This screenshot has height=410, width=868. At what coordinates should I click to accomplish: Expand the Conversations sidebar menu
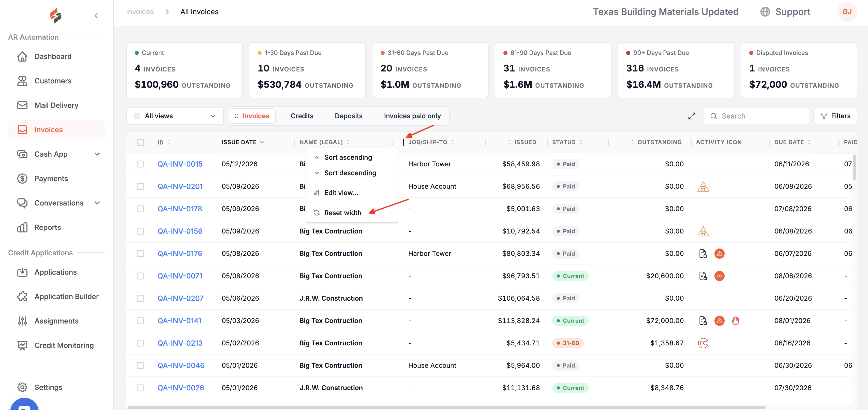tap(97, 203)
